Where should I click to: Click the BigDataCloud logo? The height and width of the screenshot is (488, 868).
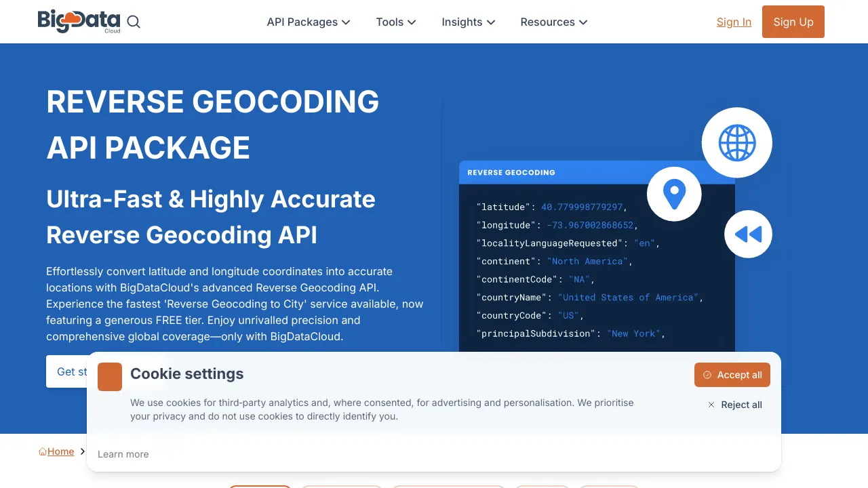(x=79, y=22)
